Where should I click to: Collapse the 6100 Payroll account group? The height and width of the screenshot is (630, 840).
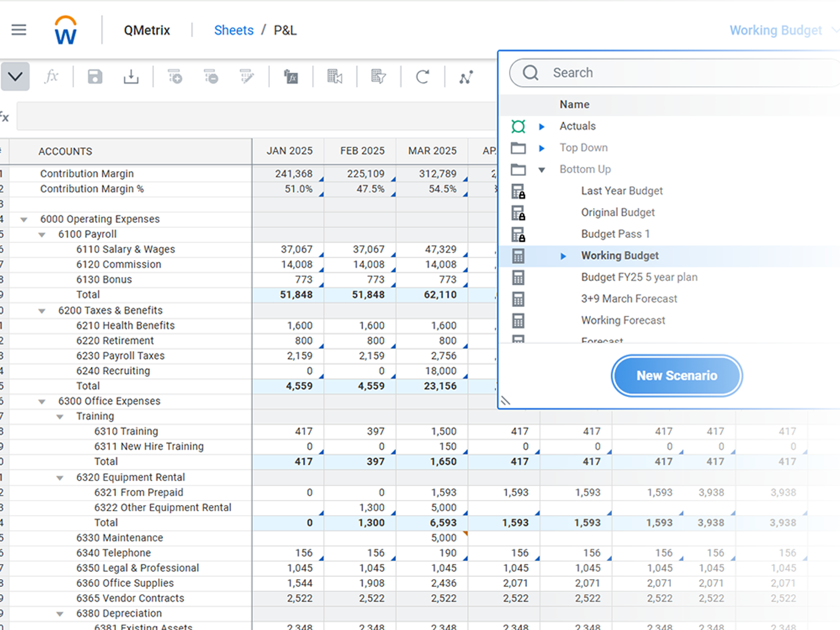[x=42, y=235]
